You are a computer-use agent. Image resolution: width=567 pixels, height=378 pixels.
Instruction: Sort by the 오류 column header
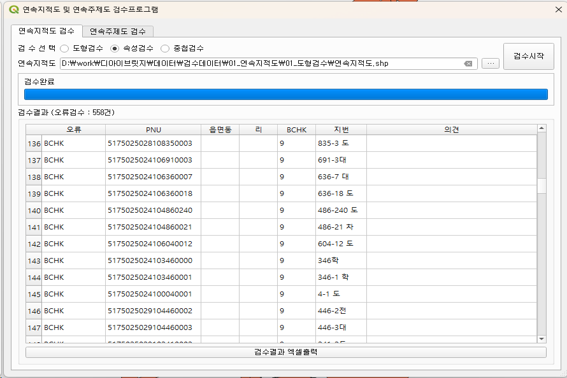coord(73,129)
